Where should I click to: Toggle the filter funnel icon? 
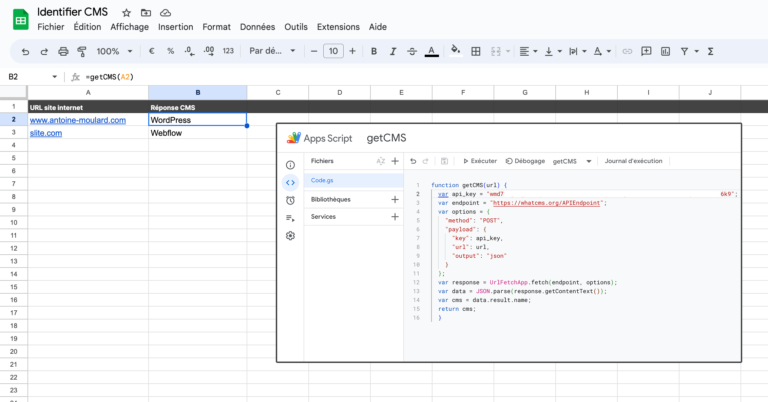tap(686, 51)
